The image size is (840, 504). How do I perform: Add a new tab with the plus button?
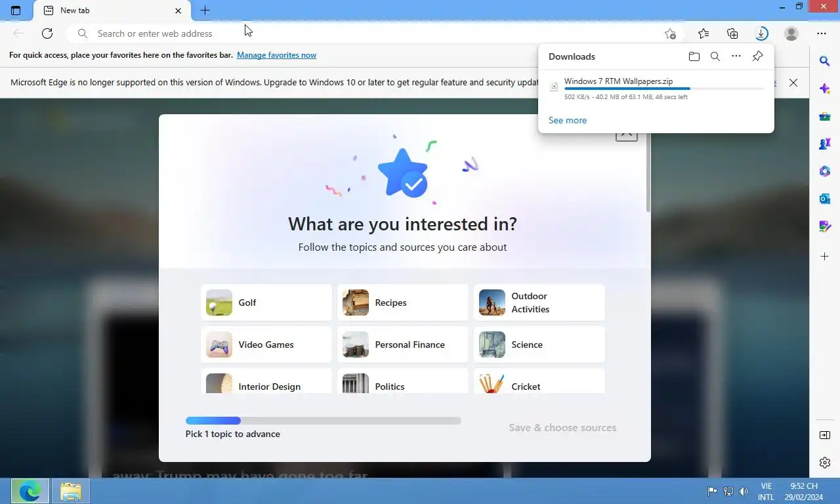[205, 10]
